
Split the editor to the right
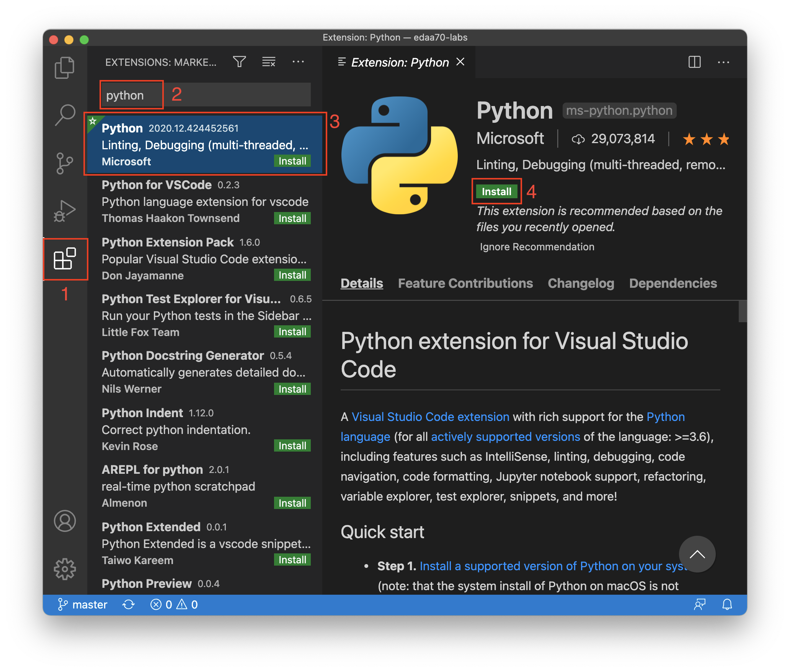694,62
